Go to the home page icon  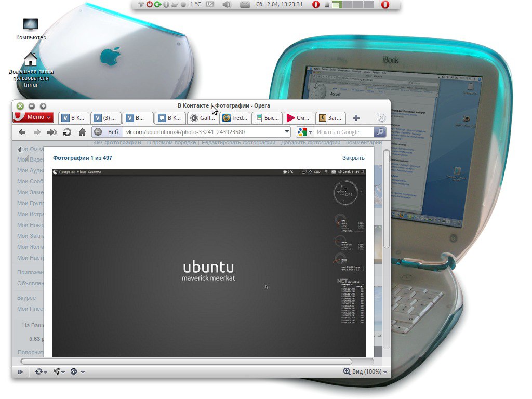click(x=82, y=132)
